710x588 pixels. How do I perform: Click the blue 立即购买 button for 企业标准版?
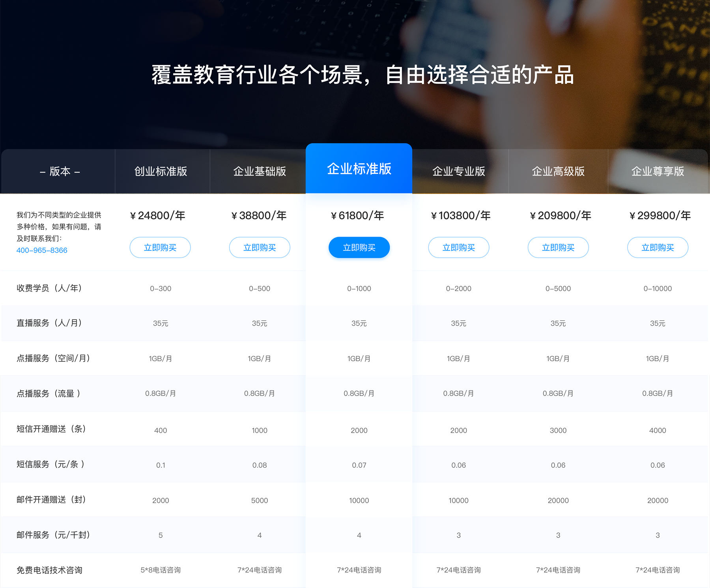pos(359,247)
